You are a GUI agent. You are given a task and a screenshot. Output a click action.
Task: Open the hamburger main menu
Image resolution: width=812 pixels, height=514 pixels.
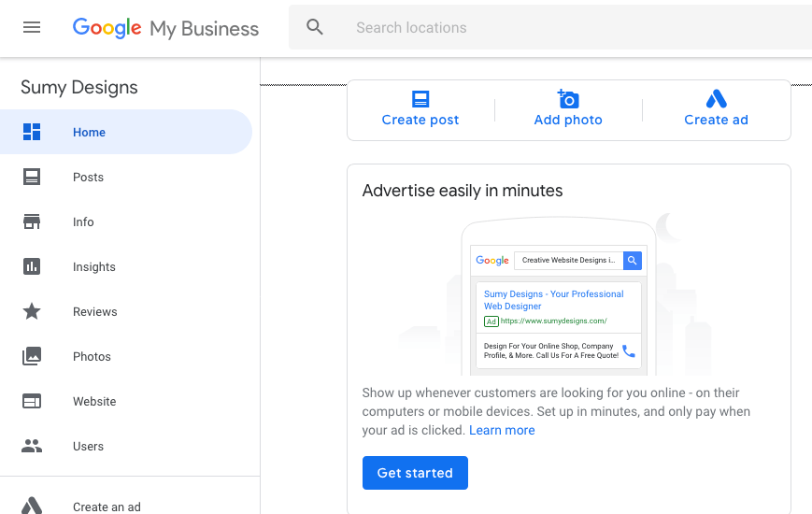32,27
